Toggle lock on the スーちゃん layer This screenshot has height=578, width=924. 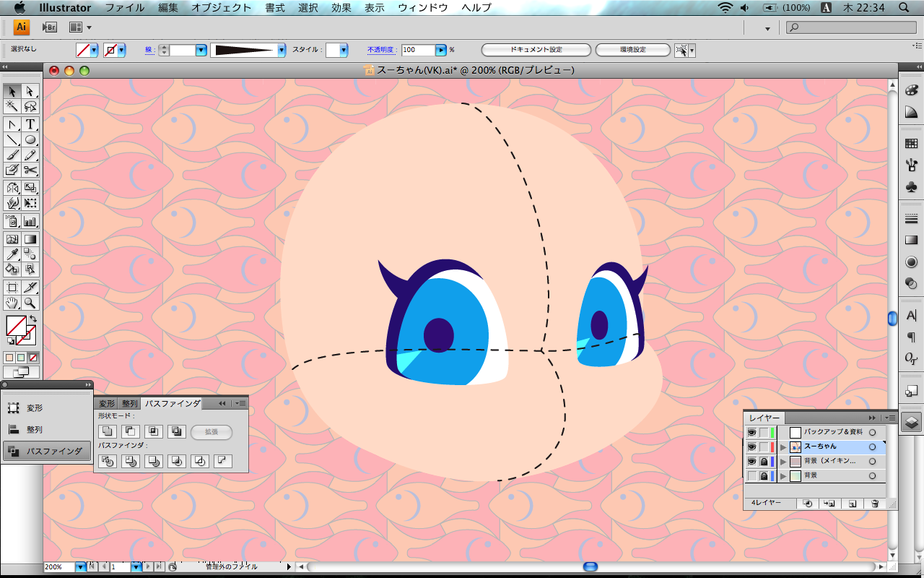pyautogui.click(x=764, y=447)
